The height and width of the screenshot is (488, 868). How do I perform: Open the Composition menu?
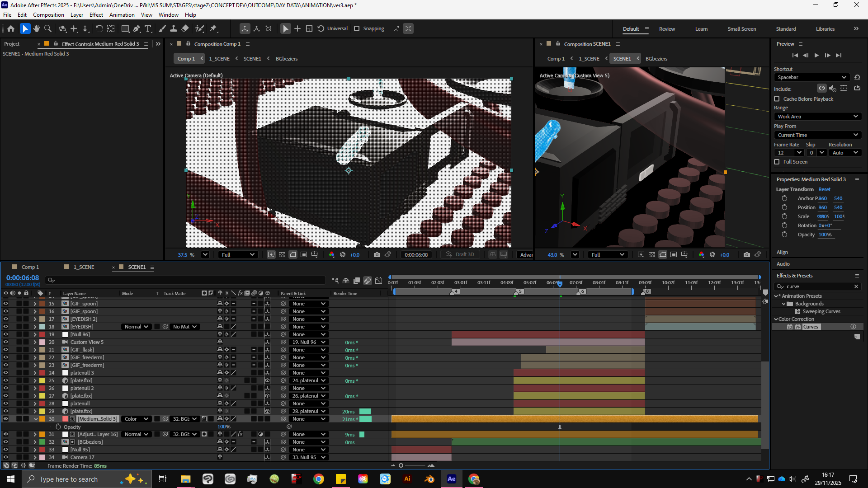(48, 15)
